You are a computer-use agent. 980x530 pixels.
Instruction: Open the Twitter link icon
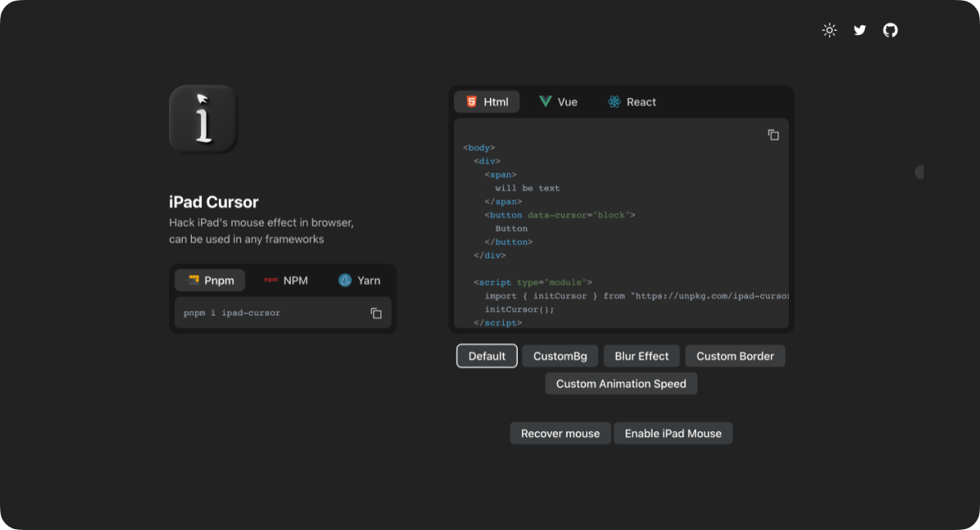(860, 30)
